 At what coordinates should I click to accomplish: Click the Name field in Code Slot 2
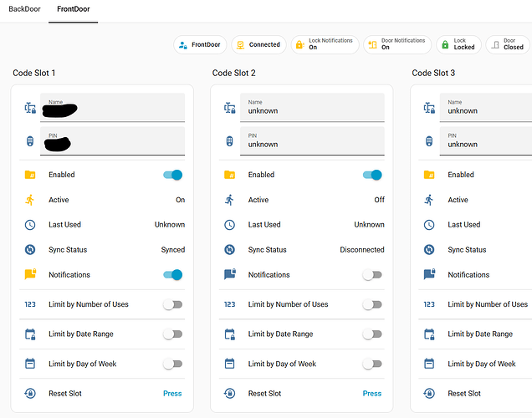[x=312, y=108]
